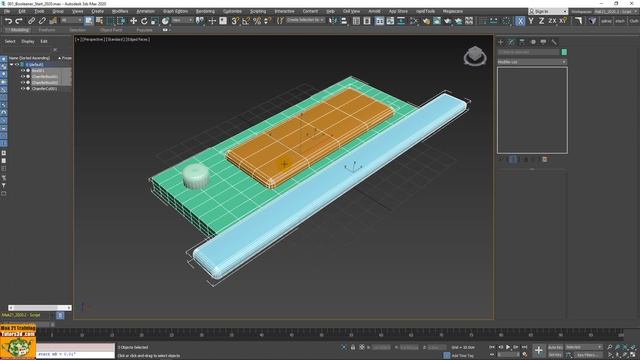Click the Play Animation button
The image size is (640, 360).
508,347
